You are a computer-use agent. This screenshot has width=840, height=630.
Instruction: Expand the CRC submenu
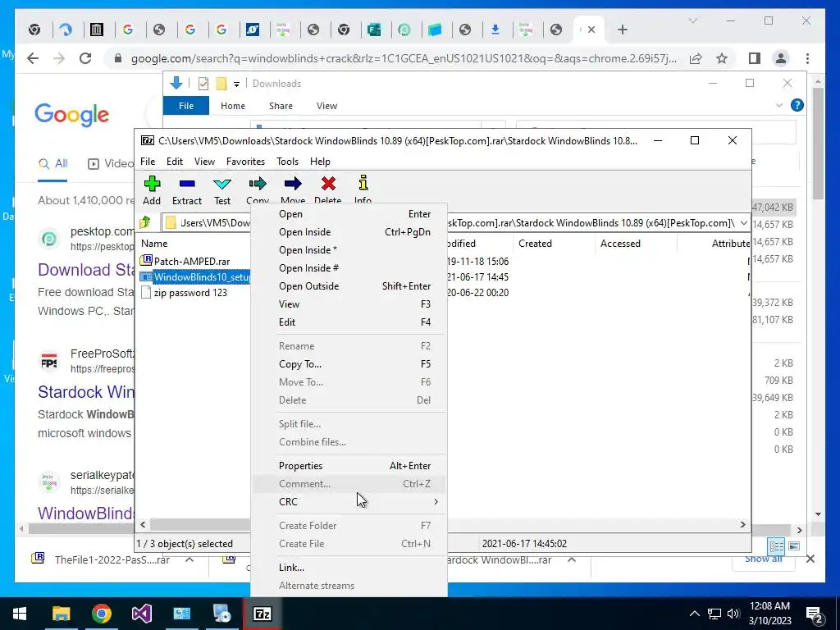[x=349, y=501]
